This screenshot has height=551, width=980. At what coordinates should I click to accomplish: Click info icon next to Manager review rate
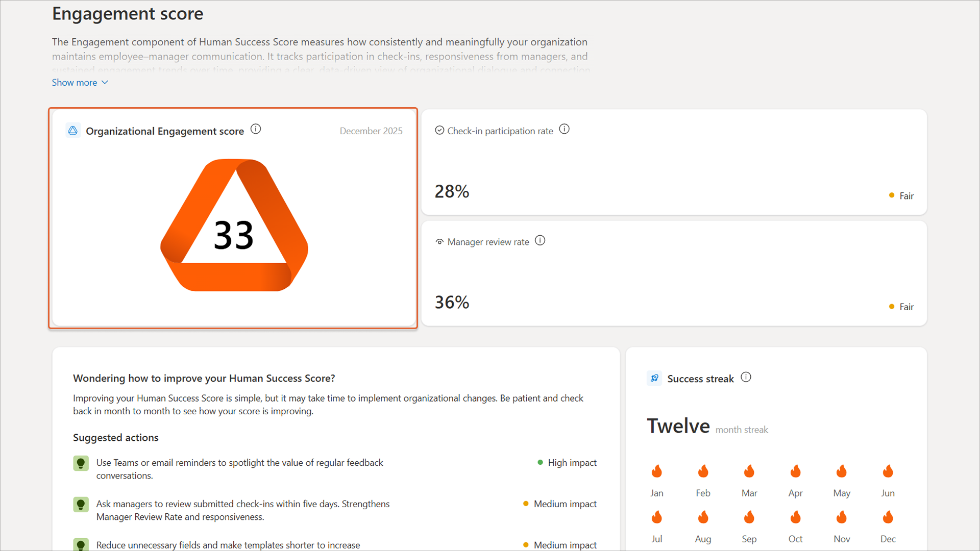click(540, 241)
